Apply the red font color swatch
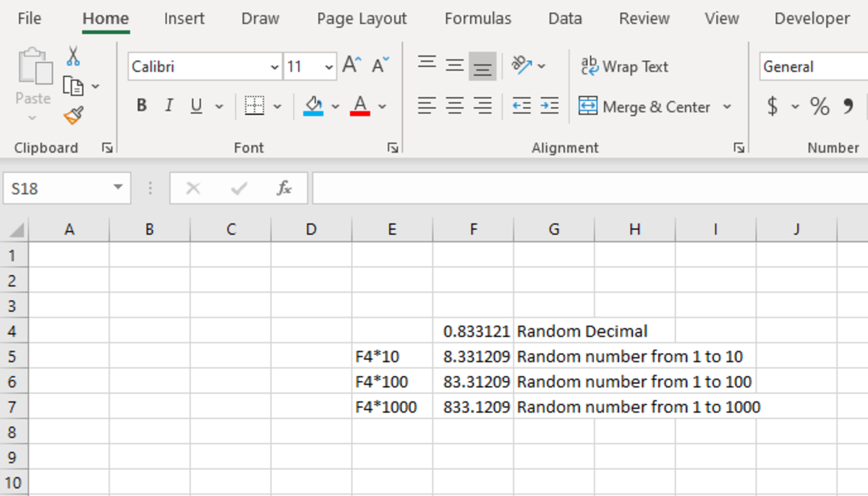The height and width of the screenshot is (496, 868). [x=360, y=107]
